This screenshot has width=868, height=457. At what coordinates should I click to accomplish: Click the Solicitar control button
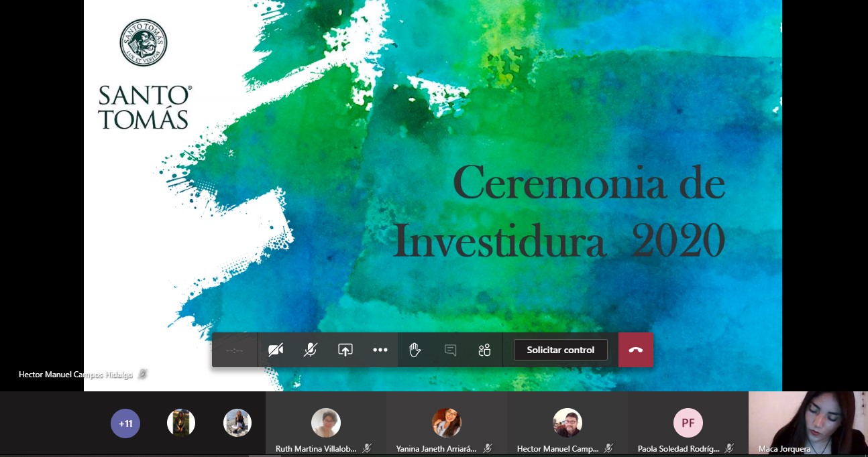561,350
